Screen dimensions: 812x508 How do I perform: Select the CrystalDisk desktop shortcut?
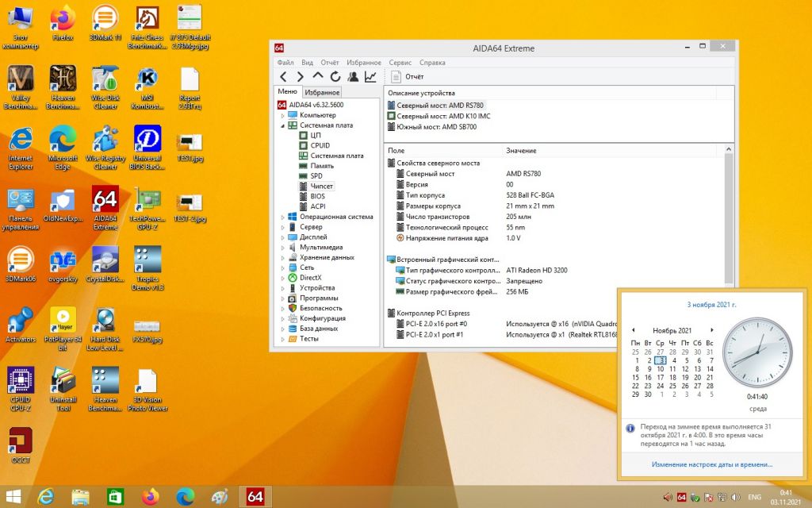point(105,264)
